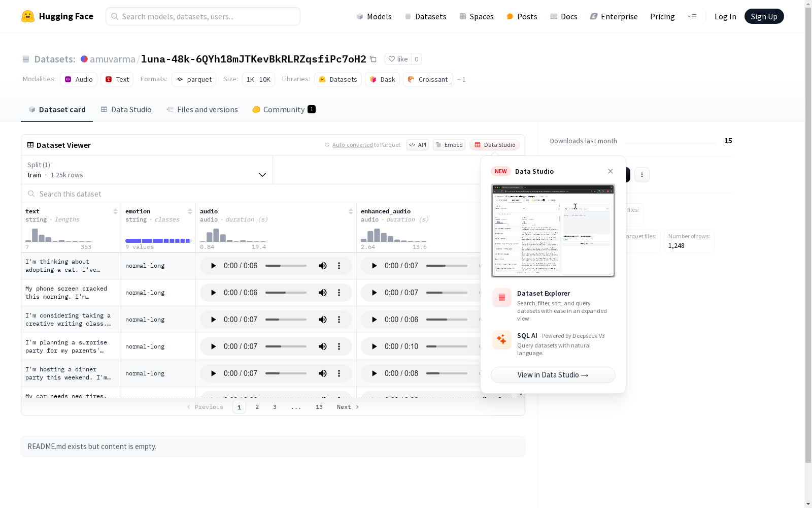Open the Community tab

click(284, 110)
